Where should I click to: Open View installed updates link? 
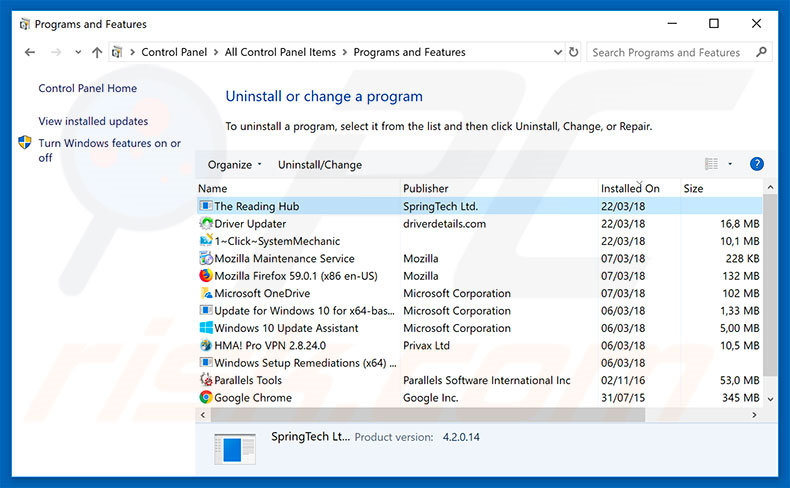(93, 121)
